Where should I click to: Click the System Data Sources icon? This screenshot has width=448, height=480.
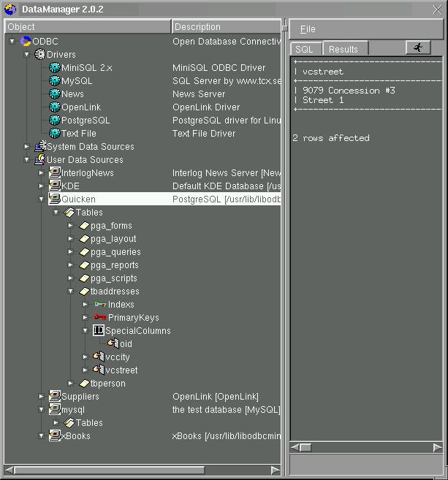pos(40,146)
